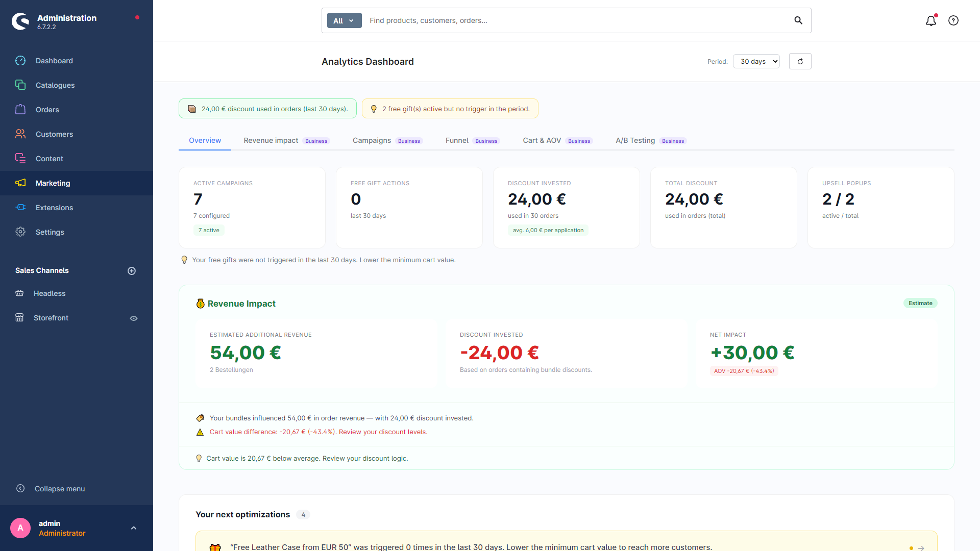Screen dimensions: 980x551
Task: Open Orders via its bag icon
Action: 20,110
